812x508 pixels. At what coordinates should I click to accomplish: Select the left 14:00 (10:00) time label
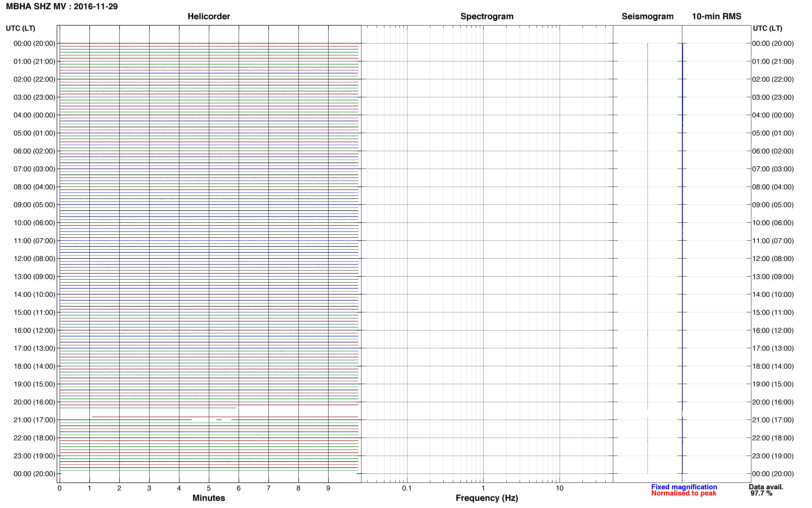pyautogui.click(x=34, y=295)
